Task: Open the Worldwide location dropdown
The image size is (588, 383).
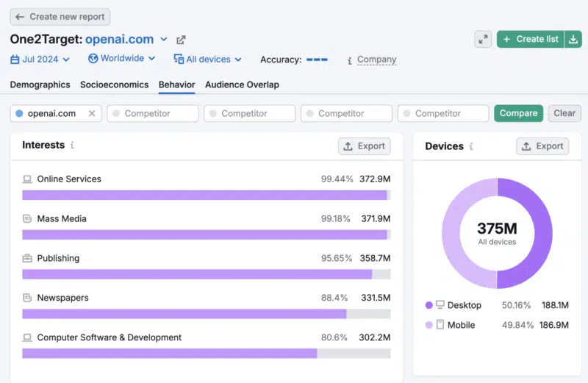Action: click(122, 59)
